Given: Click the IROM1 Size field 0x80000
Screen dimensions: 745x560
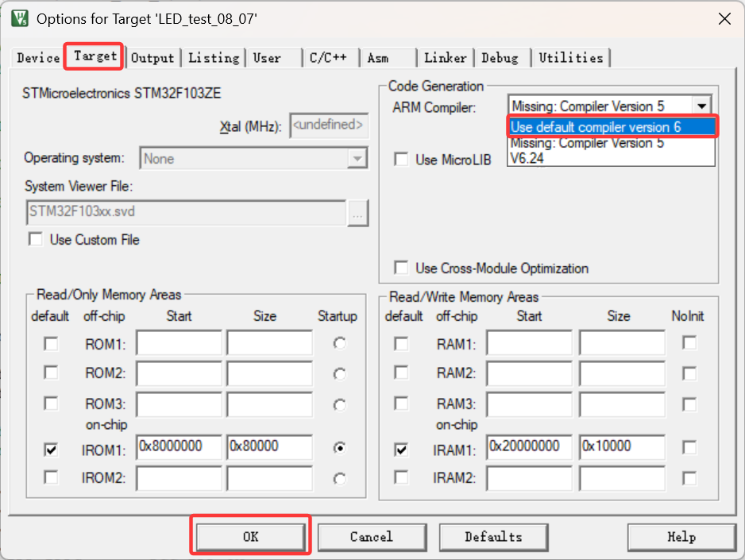Looking at the screenshot, I should click(269, 447).
